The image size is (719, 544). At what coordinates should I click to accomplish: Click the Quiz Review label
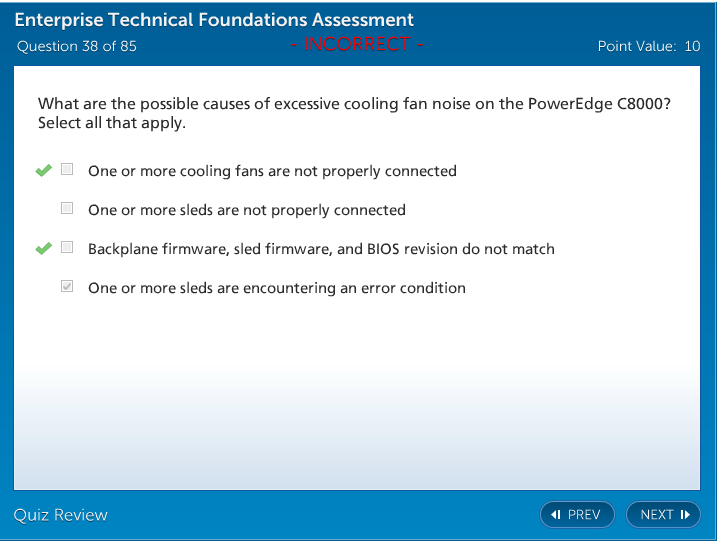(61, 515)
